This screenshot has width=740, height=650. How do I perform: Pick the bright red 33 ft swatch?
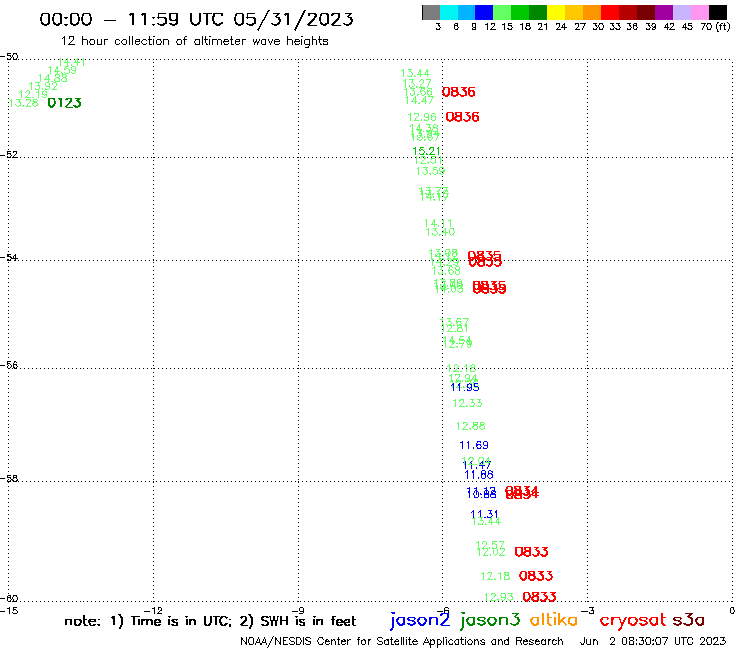610,13
